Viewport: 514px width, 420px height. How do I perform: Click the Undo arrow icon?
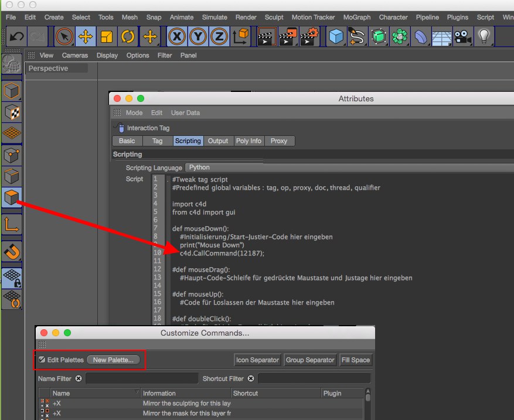[x=16, y=36]
